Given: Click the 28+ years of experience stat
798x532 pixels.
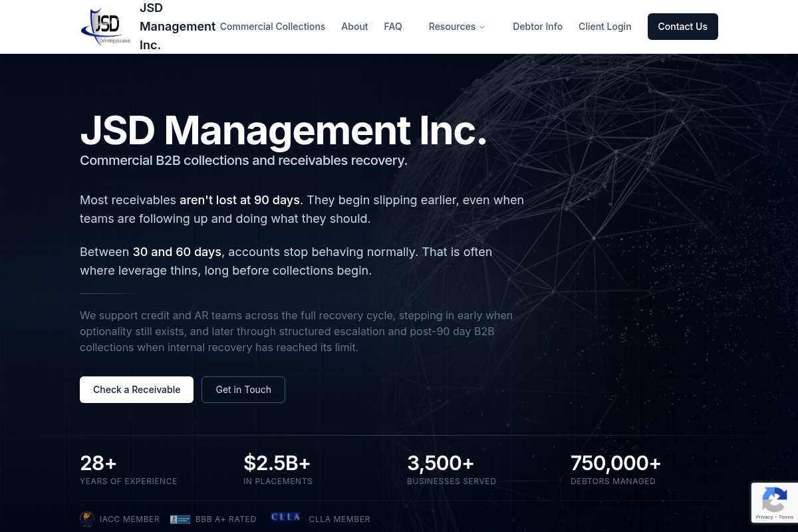Looking at the screenshot, I should point(128,469).
